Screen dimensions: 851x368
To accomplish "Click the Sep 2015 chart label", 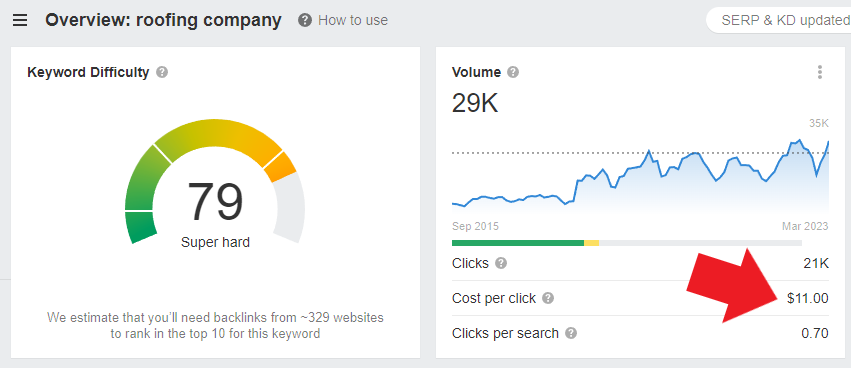I will pyautogui.click(x=475, y=226).
